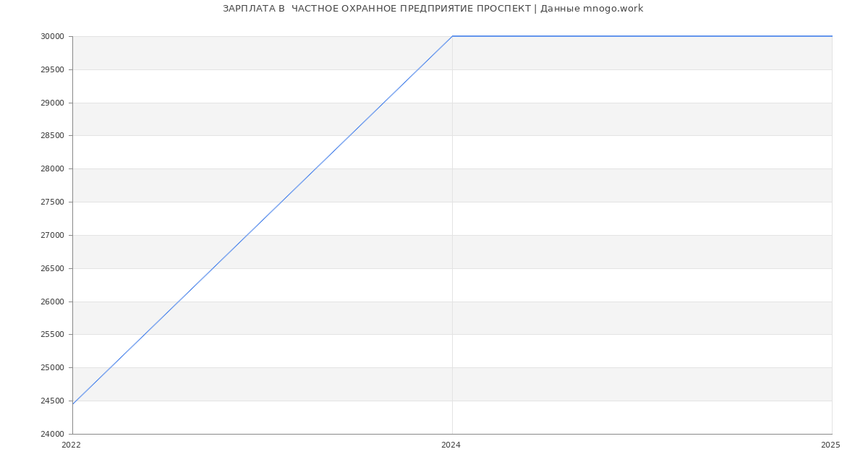This screenshot has width=868, height=470.
Task: Select the 26500 y-axis label
Action: 52,269
